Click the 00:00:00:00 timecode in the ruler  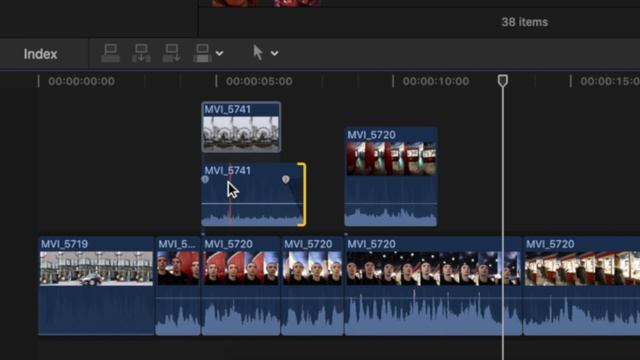coord(82,81)
